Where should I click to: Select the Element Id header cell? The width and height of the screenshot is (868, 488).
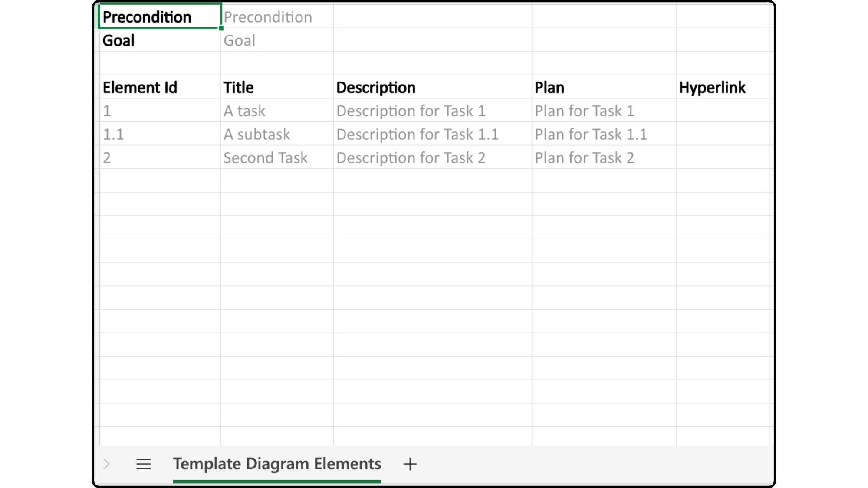[160, 87]
